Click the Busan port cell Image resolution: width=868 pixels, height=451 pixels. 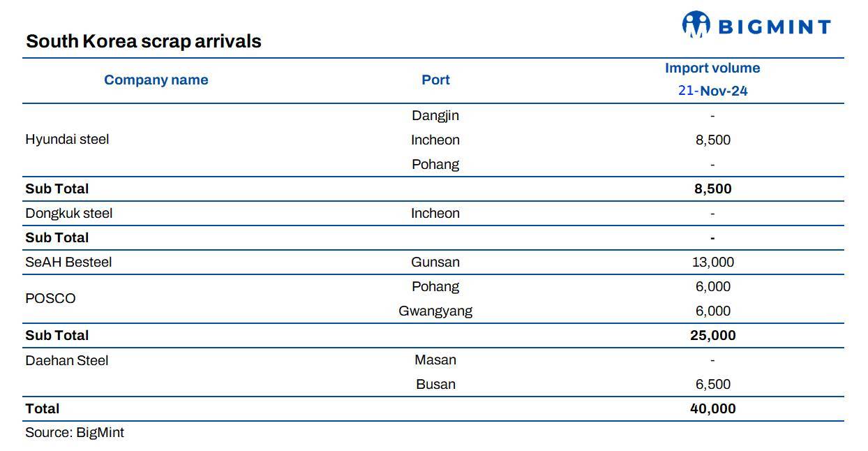[x=435, y=385]
